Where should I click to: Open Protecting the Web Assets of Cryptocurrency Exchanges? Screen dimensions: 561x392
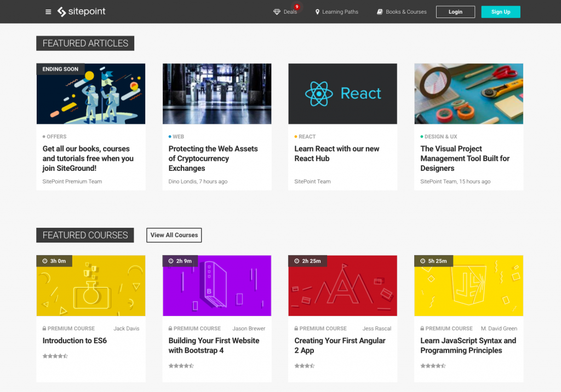click(x=213, y=158)
